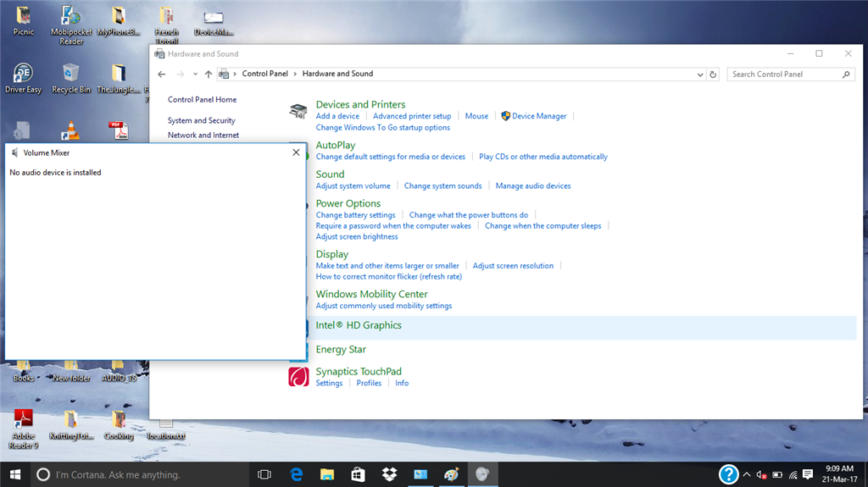Open Advanced printer setup

point(412,116)
